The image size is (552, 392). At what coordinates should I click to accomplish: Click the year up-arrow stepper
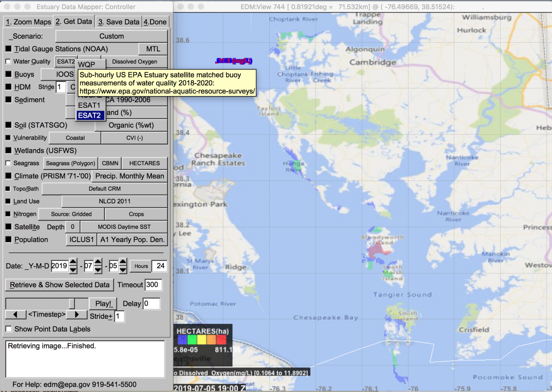[72, 263]
